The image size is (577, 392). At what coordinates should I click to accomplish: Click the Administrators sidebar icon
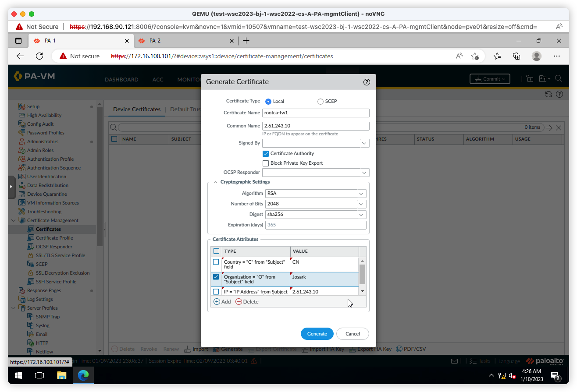point(22,141)
